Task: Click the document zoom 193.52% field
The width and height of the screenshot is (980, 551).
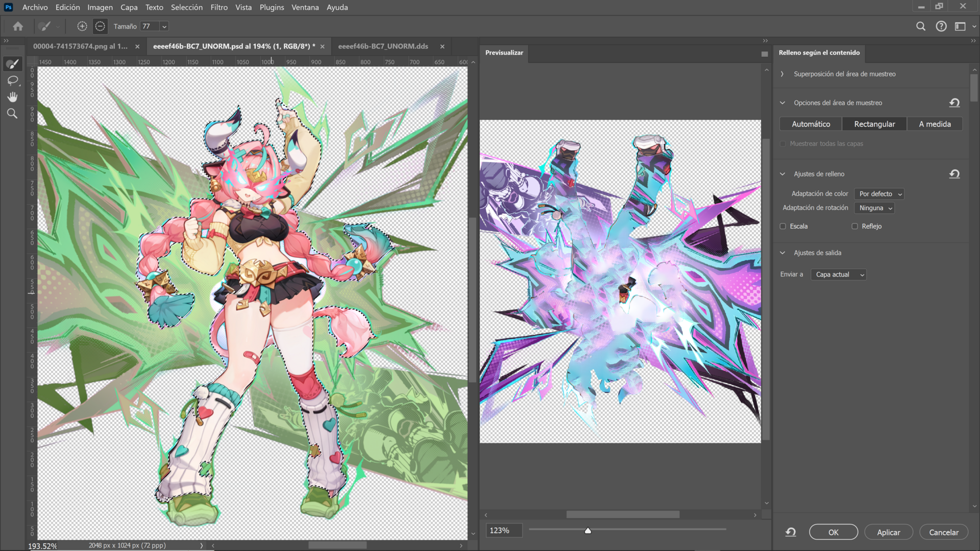Action: tap(43, 546)
